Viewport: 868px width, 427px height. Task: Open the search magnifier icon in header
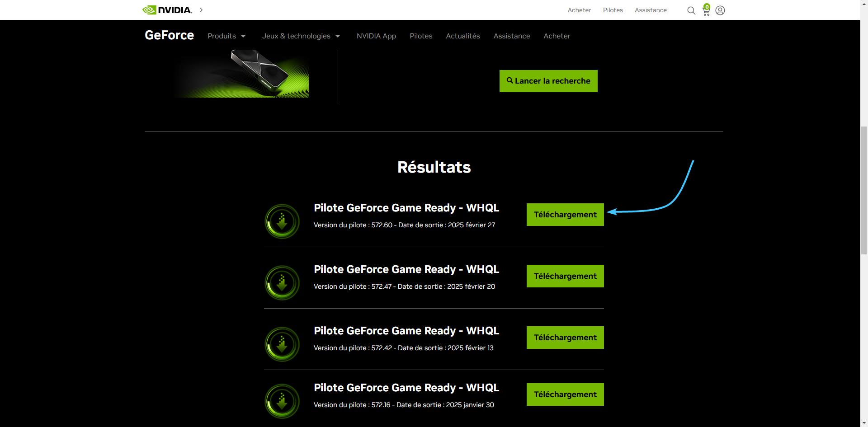point(691,10)
